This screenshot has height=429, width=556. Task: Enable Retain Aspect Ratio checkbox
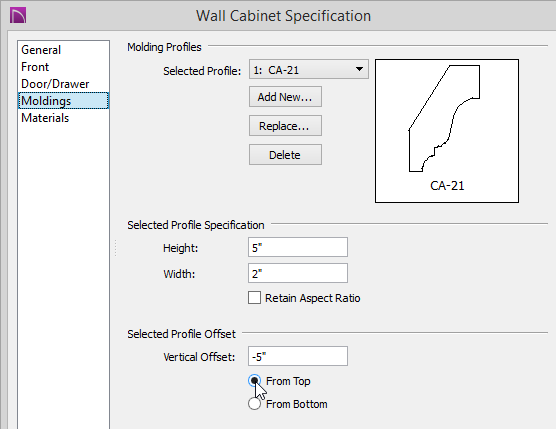coord(254,298)
